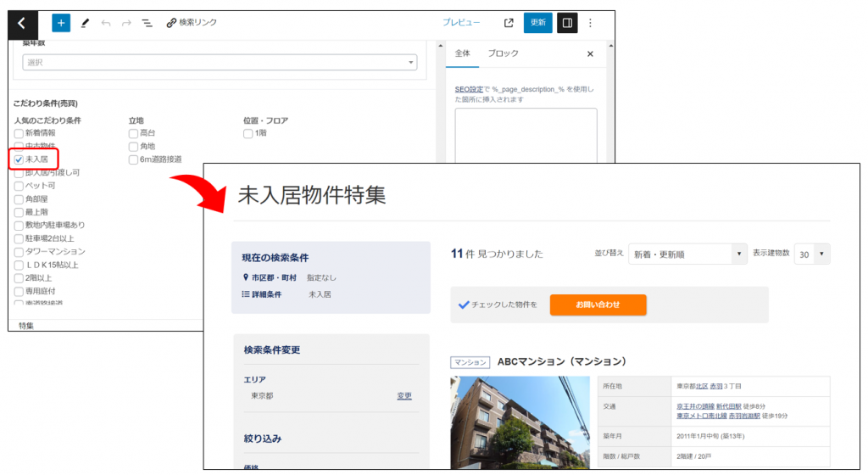Open the 表示建物数 30 dropdown
The height and width of the screenshot is (475, 868).
click(x=812, y=254)
